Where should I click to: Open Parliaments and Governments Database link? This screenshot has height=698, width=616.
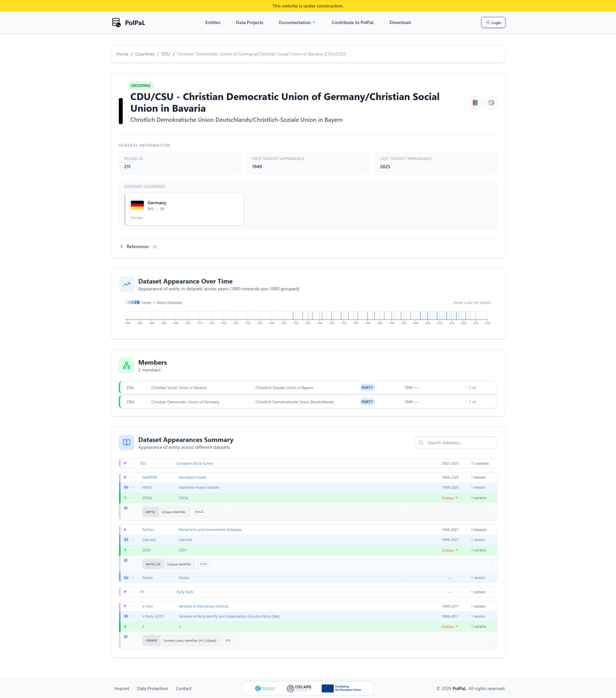coord(210,530)
